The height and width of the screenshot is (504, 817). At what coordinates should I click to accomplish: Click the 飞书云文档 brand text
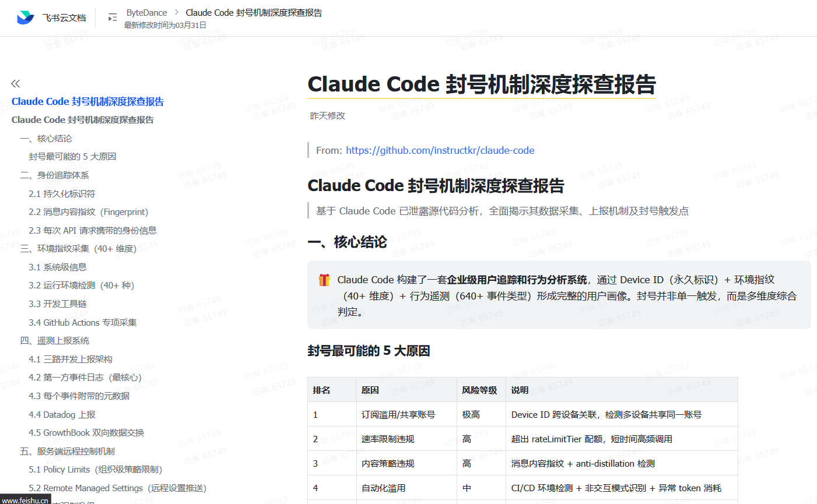[64, 18]
